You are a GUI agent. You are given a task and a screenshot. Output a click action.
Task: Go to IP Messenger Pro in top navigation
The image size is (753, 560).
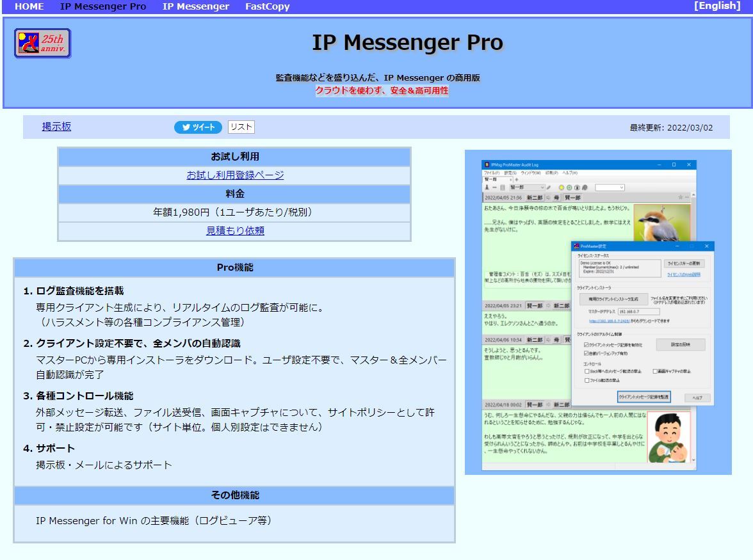pos(103,6)
